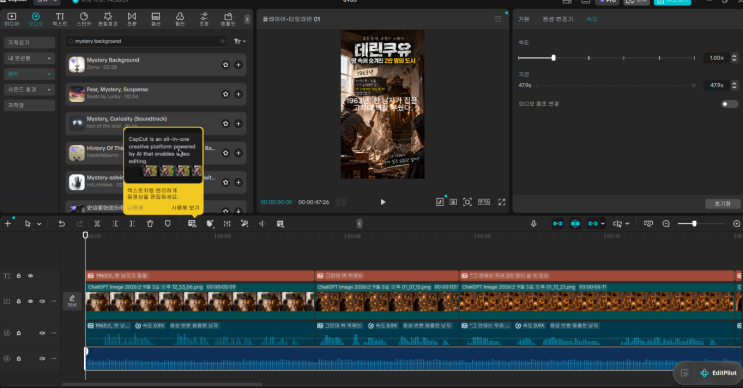
Task: Adjust the timeline zoom slider
Action: pos(694,224)
